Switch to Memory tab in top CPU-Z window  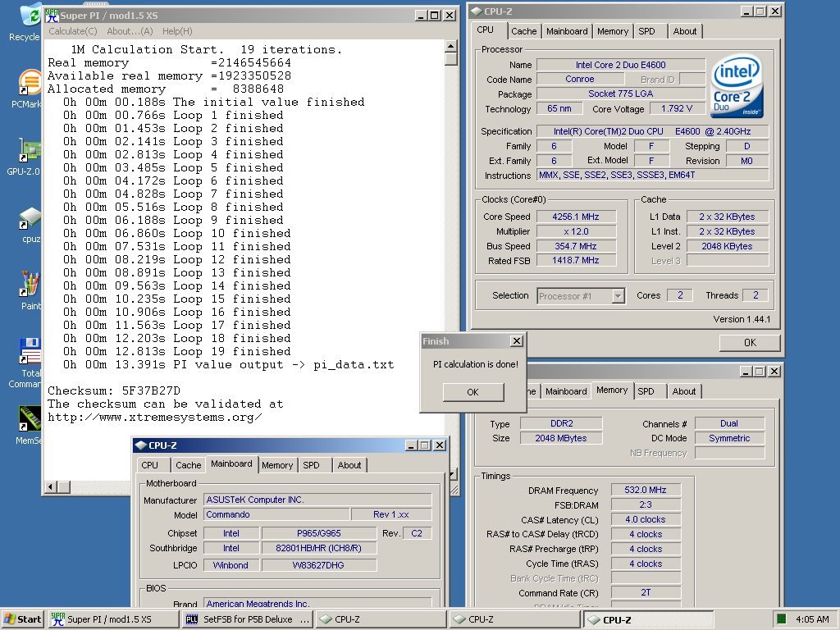(x=612, y=31)
